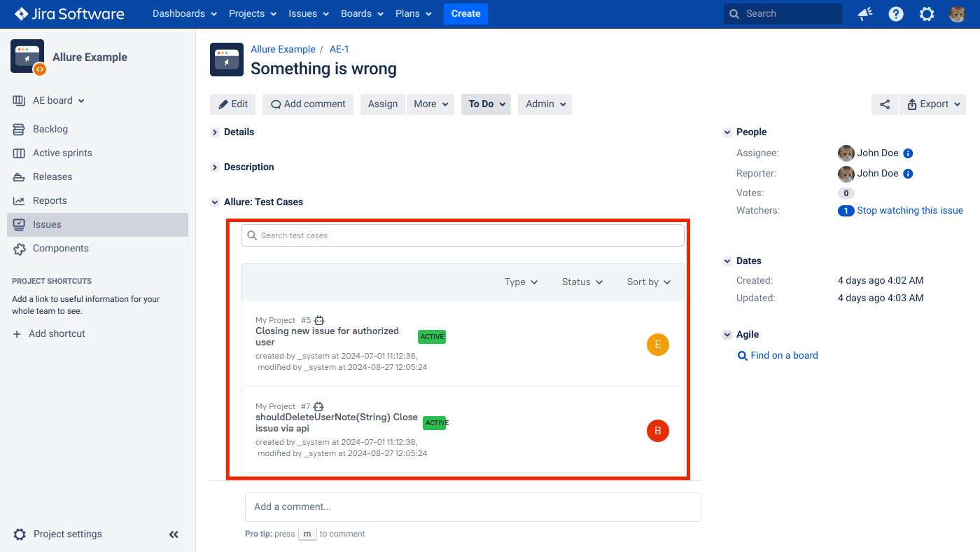
Task: Click the Jira Software logo
Action: tap(69, 13)
